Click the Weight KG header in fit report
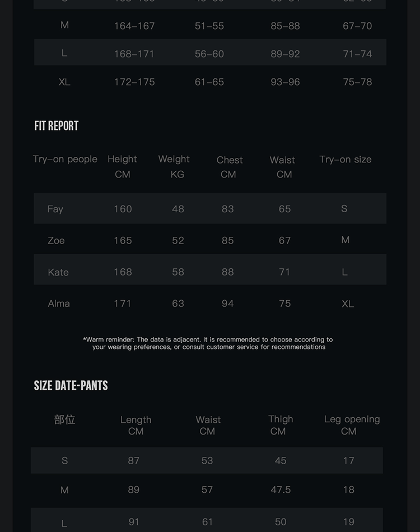 pyautogui.click(x=174, y=166)
